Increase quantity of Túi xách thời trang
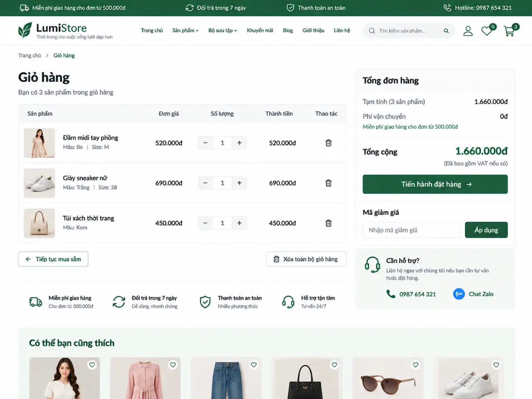 (239, 223)
